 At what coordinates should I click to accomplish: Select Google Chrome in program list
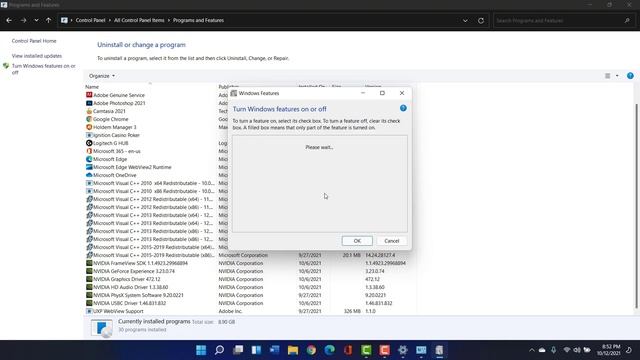[111, 119]
